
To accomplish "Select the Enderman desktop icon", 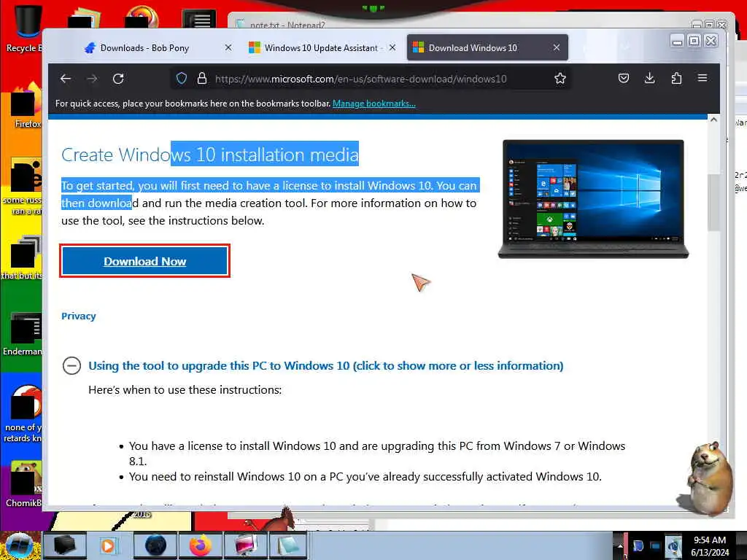I will pos(23,333).
